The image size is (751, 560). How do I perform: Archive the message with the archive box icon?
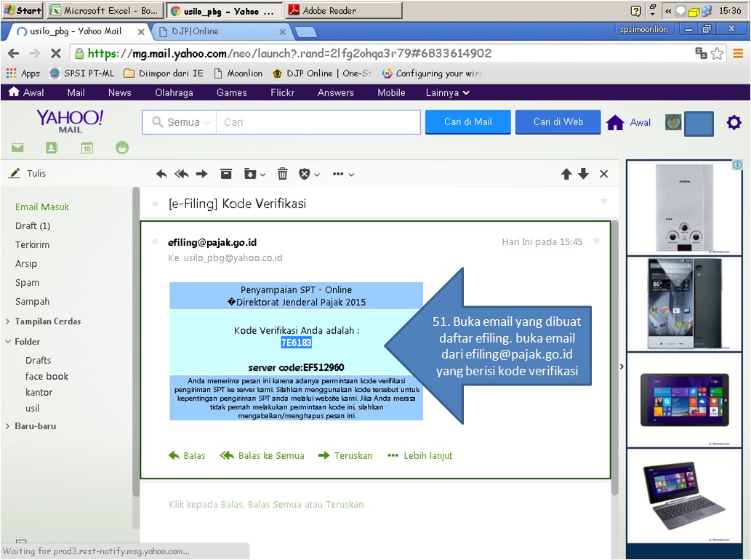click(x=226, y=173)
